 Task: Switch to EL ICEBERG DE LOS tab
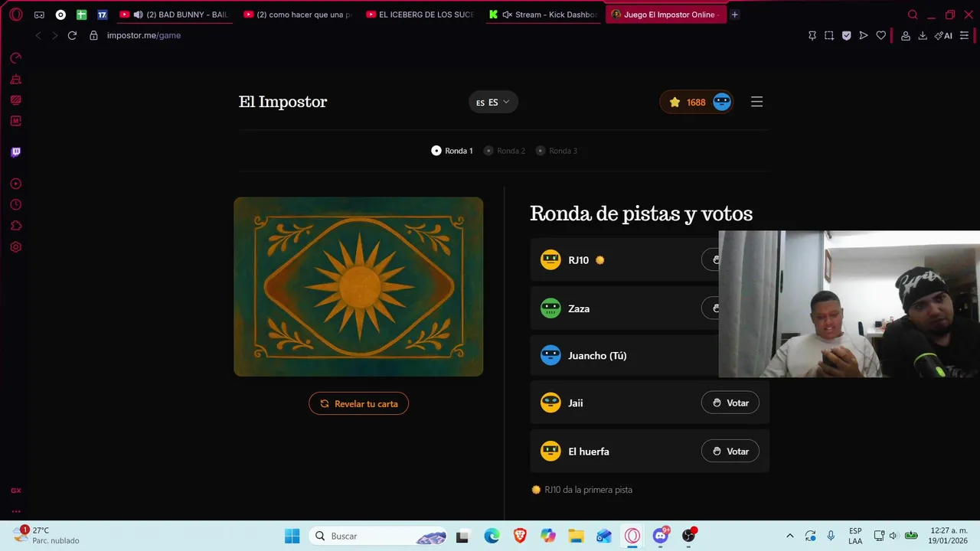(421, 15)
